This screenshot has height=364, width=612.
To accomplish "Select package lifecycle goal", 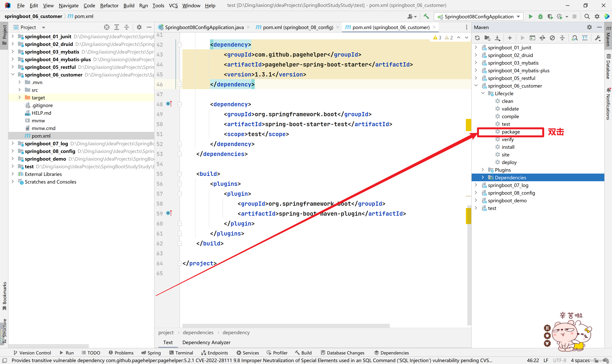I will tap(510, 132).
